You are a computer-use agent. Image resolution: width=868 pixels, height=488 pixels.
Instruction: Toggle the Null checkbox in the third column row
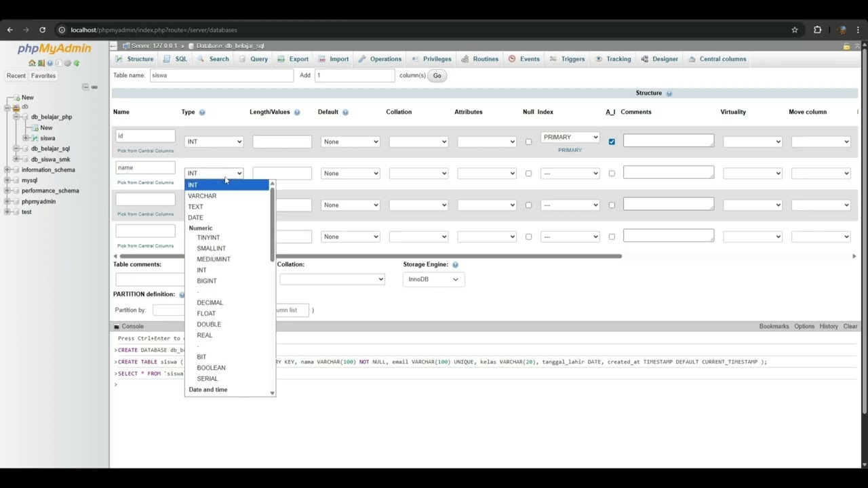(x=529, y=205)
